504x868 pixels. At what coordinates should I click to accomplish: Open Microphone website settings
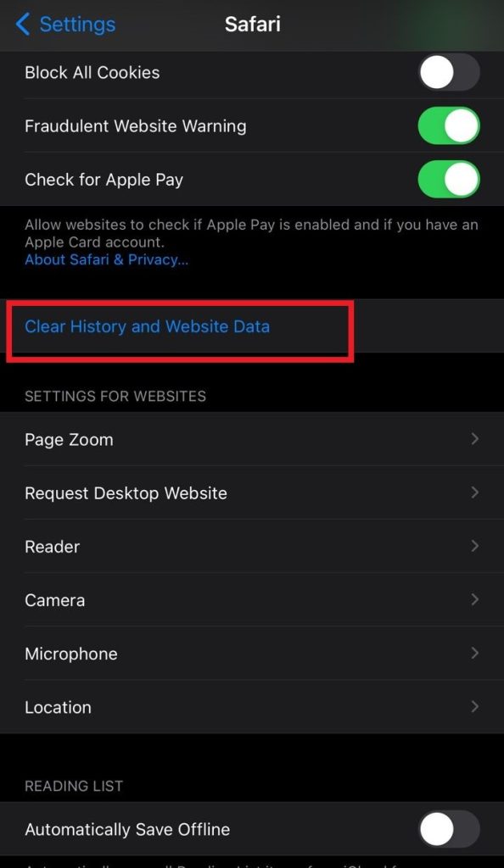pyautogui.click(x=252, y=654)
